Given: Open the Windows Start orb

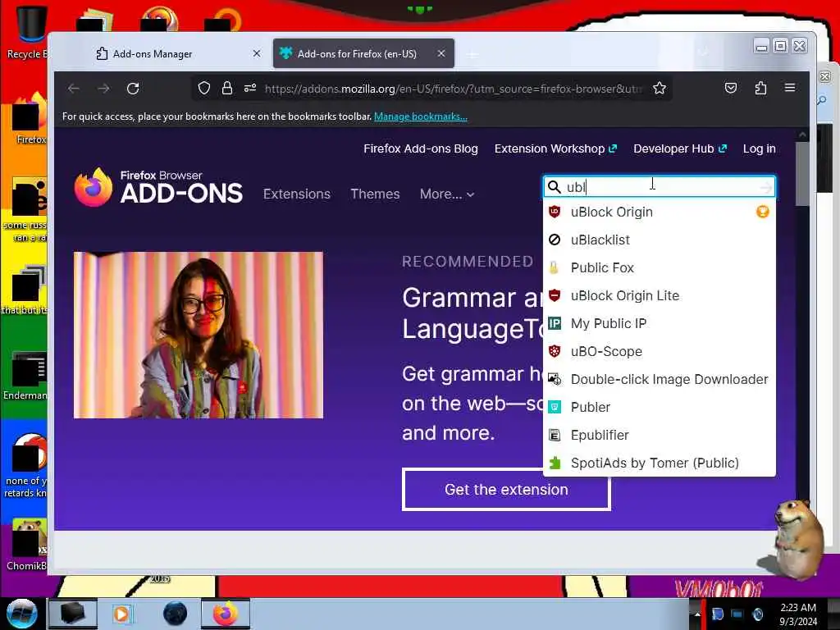Looking at the screenshot, I should pyautogui.click(x=21, y=614).
